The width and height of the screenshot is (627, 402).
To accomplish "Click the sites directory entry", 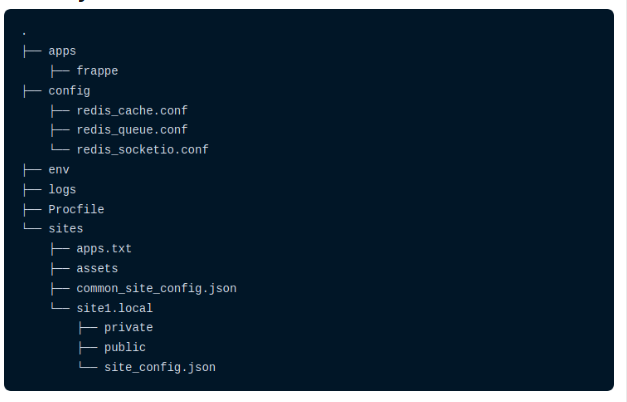I will click(66, 229).
